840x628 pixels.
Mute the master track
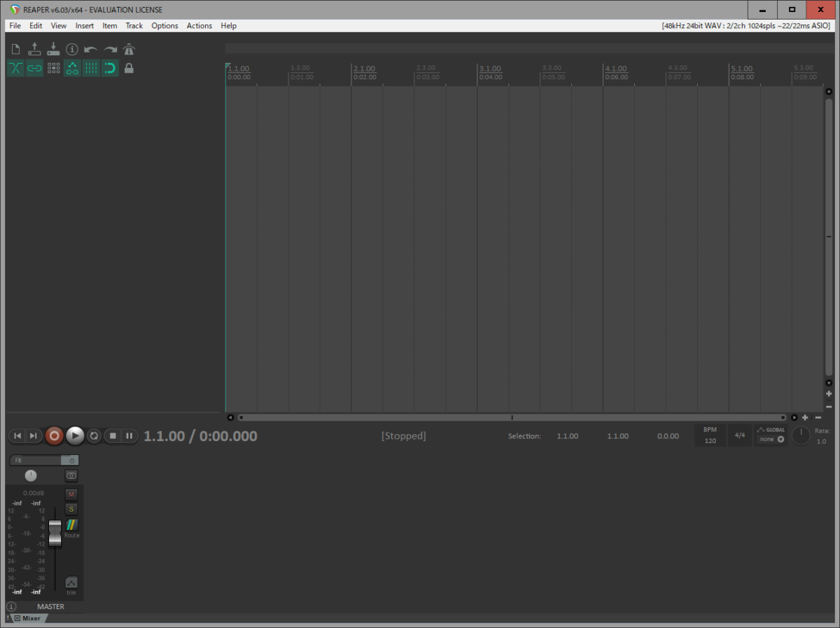tap(71, 494)
